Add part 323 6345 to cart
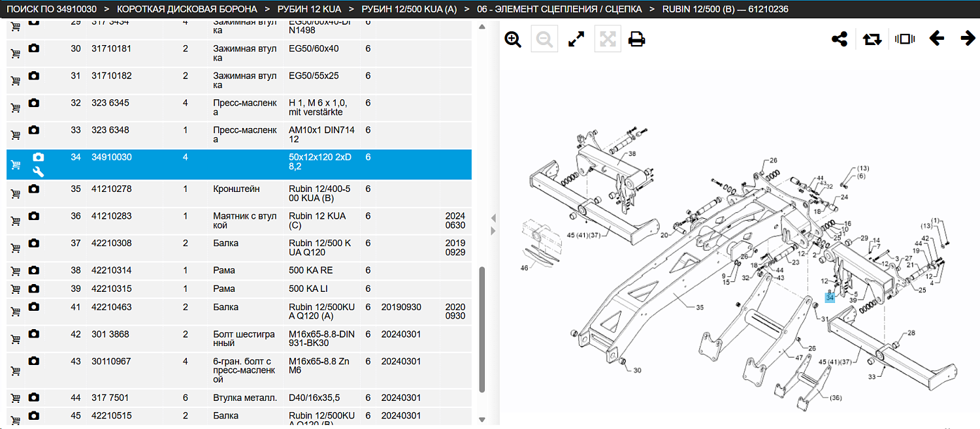Image resolution: width=980 pixels, height=429 pixels. coord(16,107)
